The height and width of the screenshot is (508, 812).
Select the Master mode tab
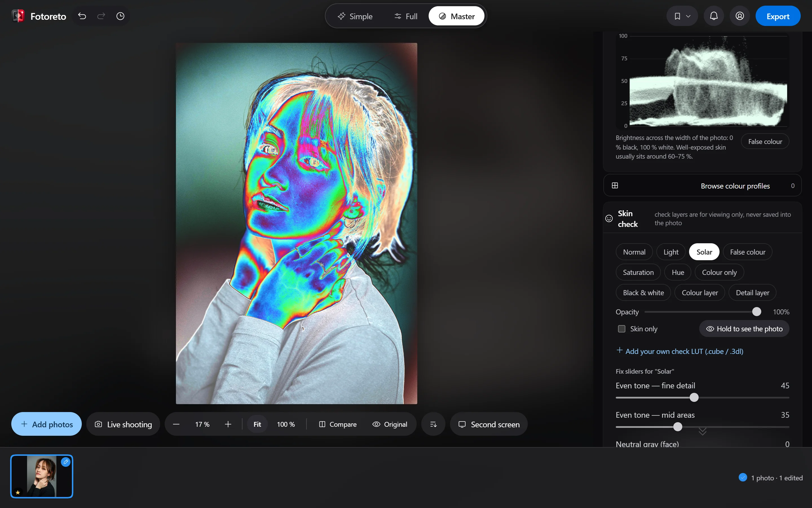coord(456,16)
